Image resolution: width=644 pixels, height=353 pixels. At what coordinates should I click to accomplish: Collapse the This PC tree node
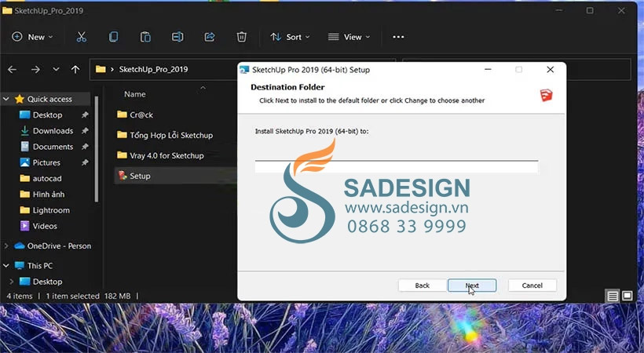pos(6,266)
